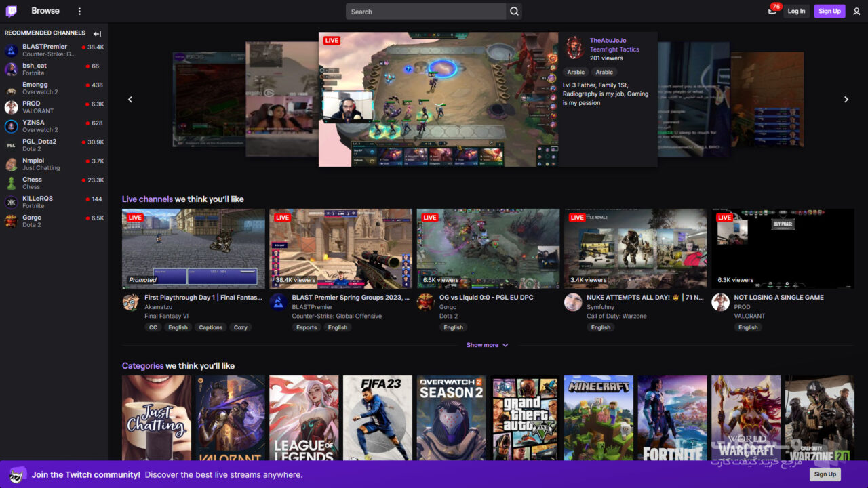Viewport: 868px width, 488px height.
Task: Go to next carousel stream arrow
Action: pyautogui.click(x=846, y=100)
